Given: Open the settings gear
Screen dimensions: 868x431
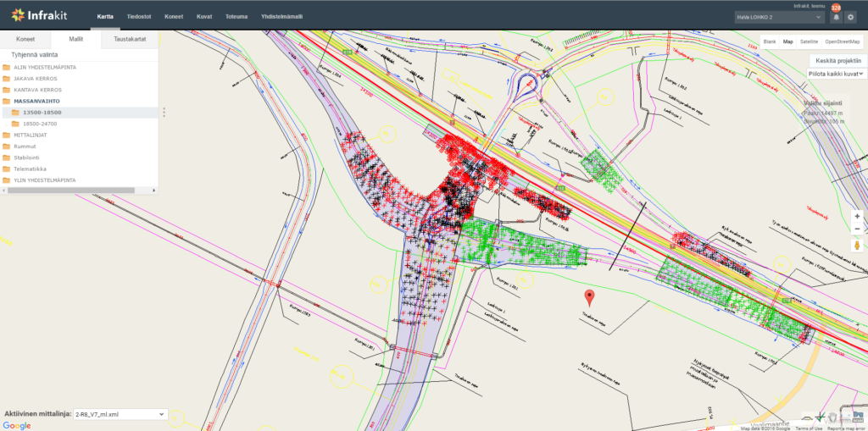Looking at the screenshot, I should click(x=851, y=17).
